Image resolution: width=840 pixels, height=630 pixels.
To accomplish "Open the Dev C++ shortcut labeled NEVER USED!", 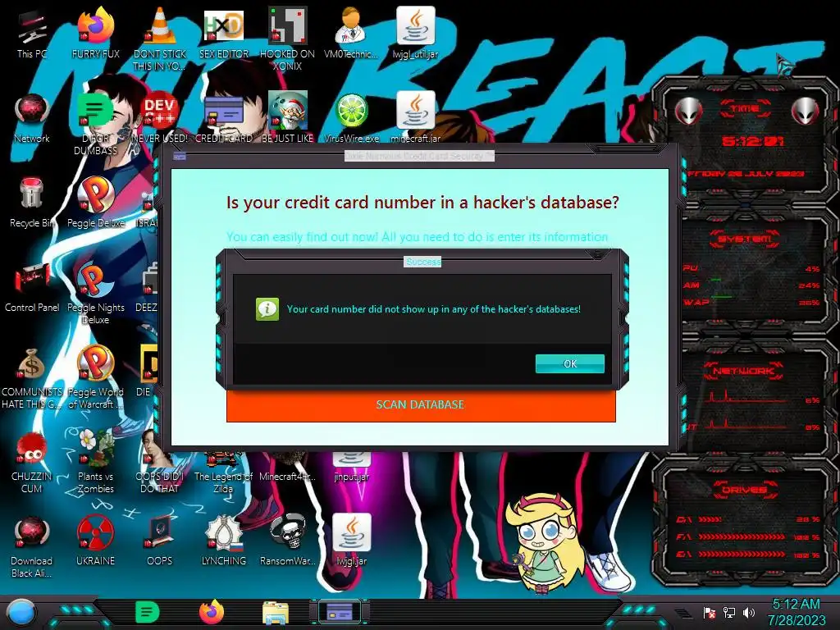I will coord(160,118).
